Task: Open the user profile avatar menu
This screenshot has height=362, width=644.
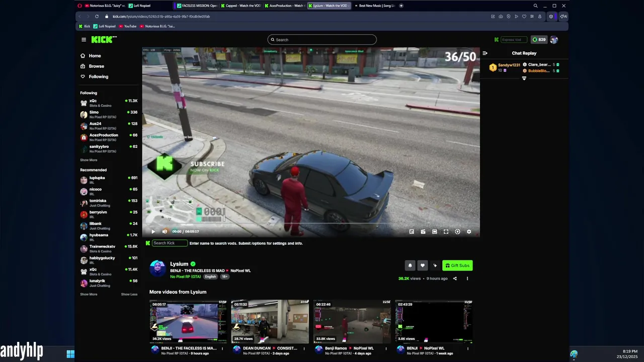Action: click(x=554, y=40)
